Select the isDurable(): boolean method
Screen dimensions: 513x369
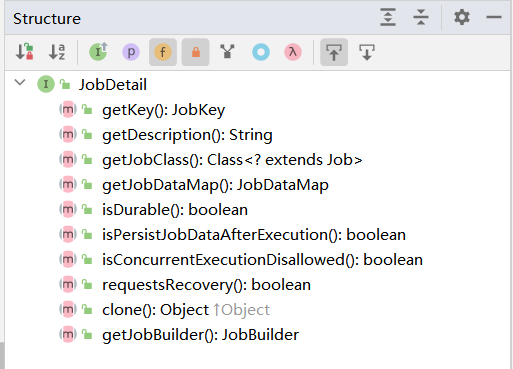click(175, 210)
